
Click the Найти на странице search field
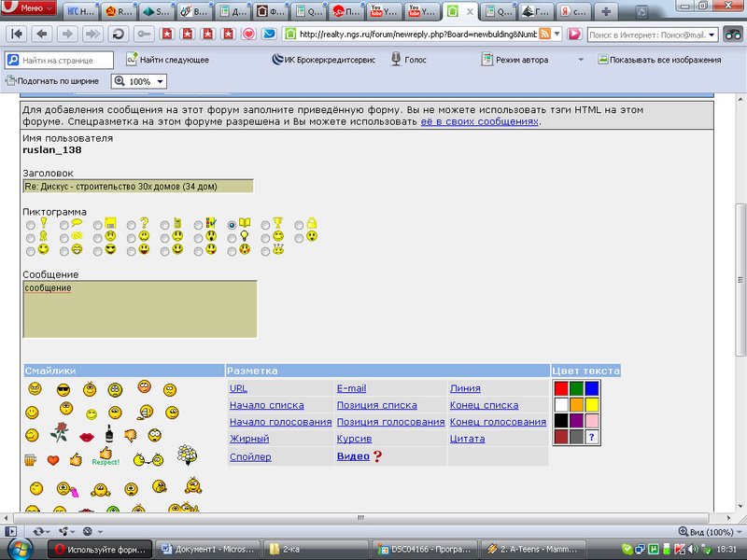pyautogui.click(x=60, y=60)
